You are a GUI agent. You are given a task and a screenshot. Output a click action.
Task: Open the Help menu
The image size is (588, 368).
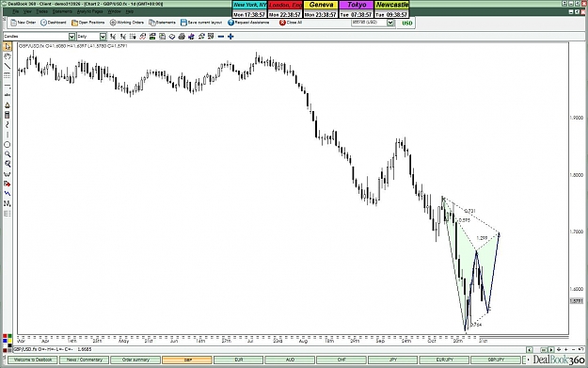click(130, 11)
